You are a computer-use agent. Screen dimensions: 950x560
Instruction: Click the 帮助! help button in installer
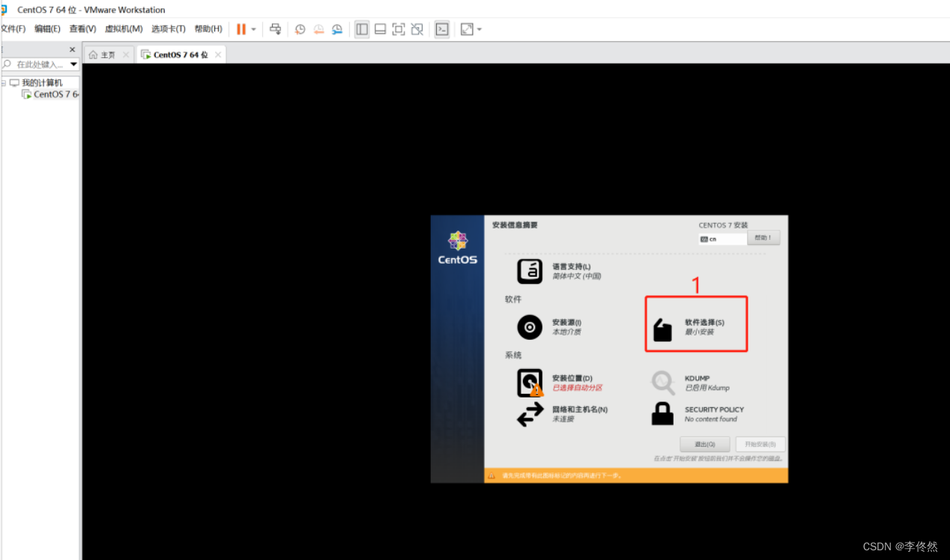click(x=763, y=238)
